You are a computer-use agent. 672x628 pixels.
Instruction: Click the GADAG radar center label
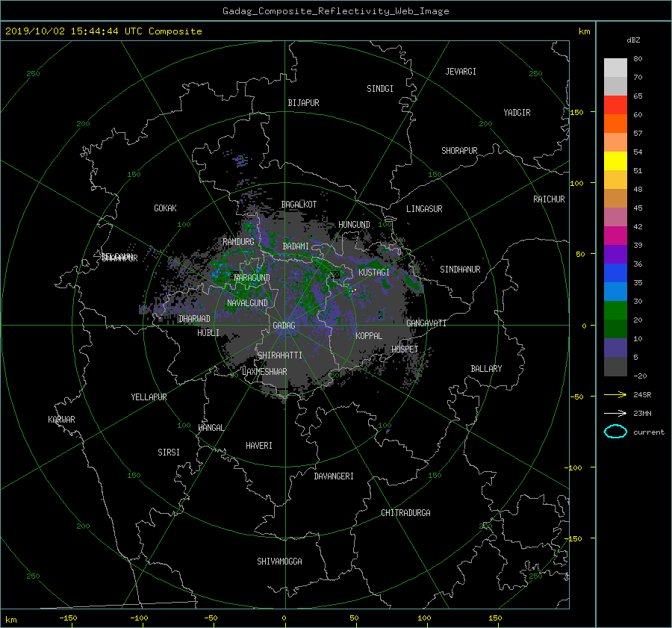[x=284, y=326]
